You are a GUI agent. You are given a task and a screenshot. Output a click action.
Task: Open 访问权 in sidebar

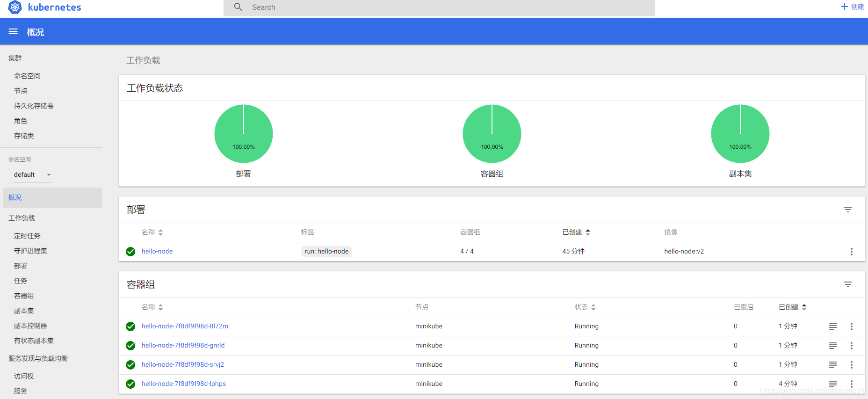[24, 376]
